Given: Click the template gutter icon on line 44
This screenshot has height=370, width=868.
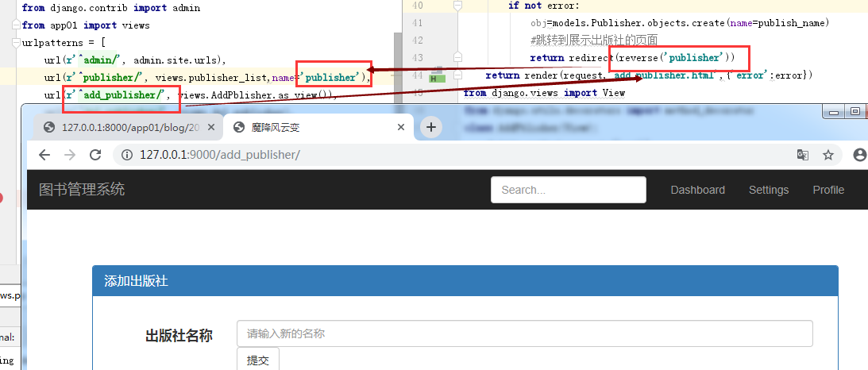Looking at the screenshot, I should 438,79.
